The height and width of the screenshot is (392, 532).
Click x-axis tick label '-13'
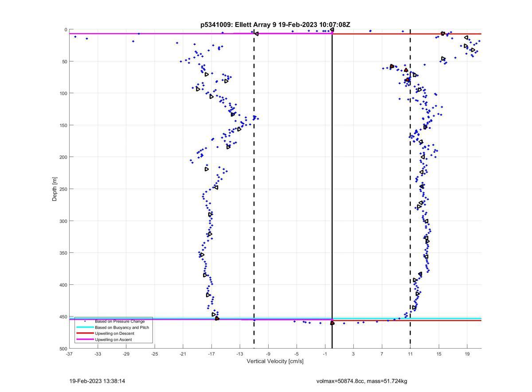(239, 354)
